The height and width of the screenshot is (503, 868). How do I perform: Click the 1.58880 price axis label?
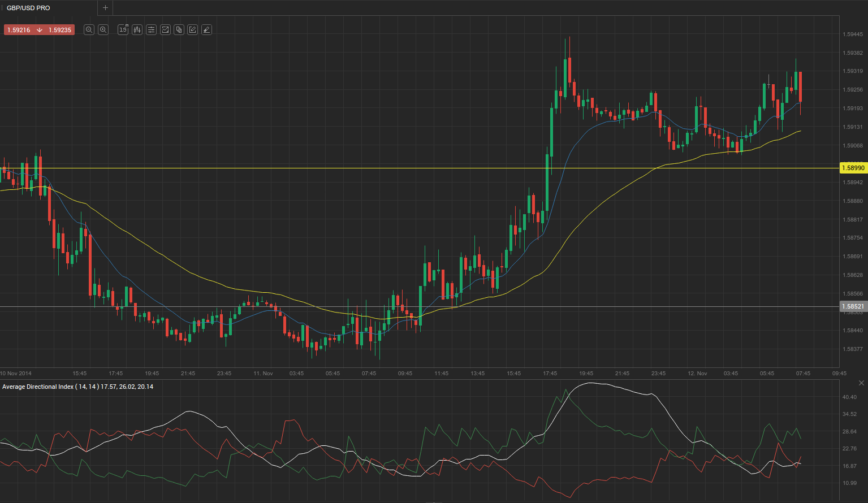click(x=853, y=201)
